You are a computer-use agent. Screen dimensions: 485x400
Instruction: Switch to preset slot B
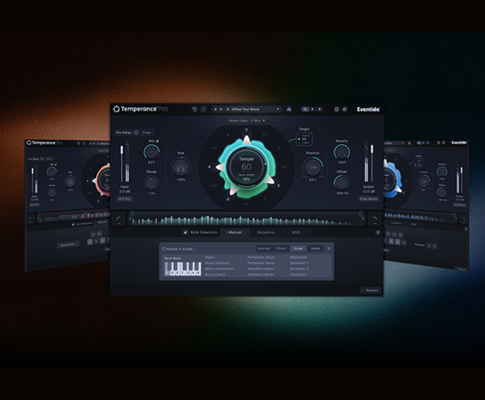[319, 109]
